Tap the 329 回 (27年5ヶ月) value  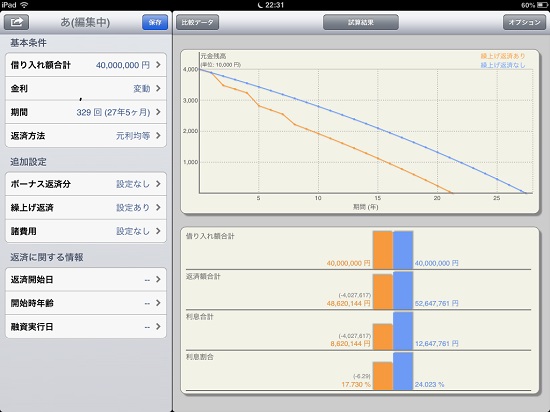tap(113, 113)
